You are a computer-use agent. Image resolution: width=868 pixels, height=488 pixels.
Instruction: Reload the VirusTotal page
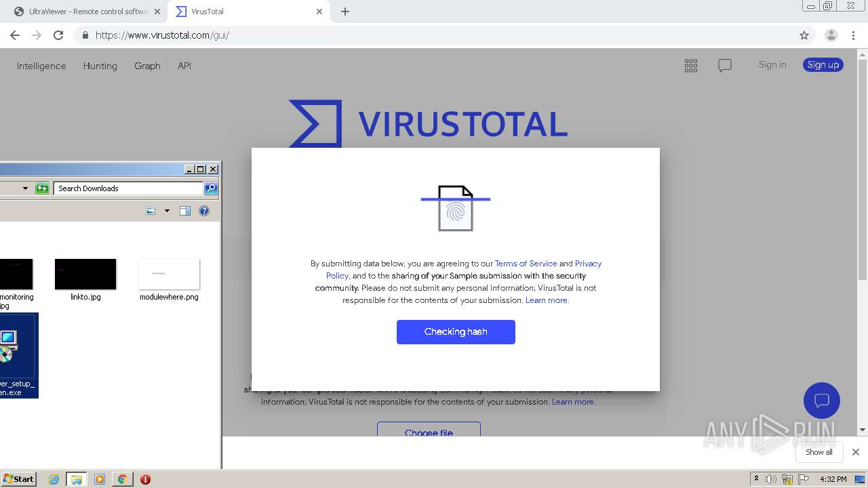(58, 35)
